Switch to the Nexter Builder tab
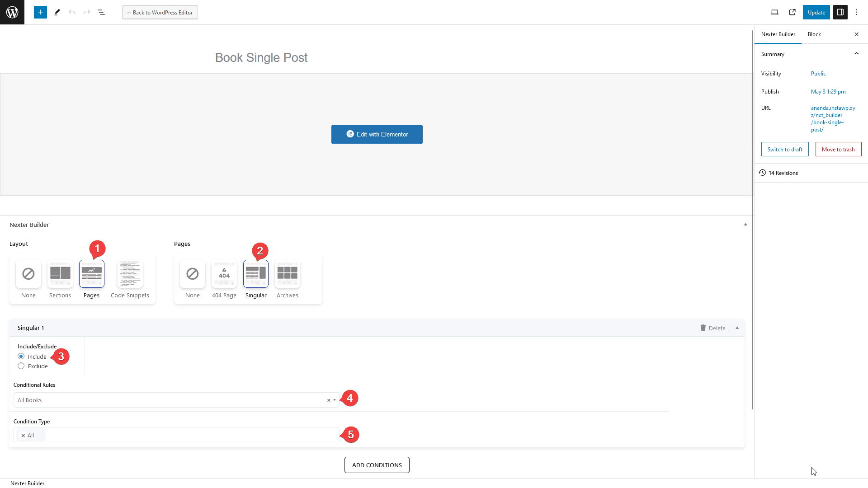 tap(778, 34)
